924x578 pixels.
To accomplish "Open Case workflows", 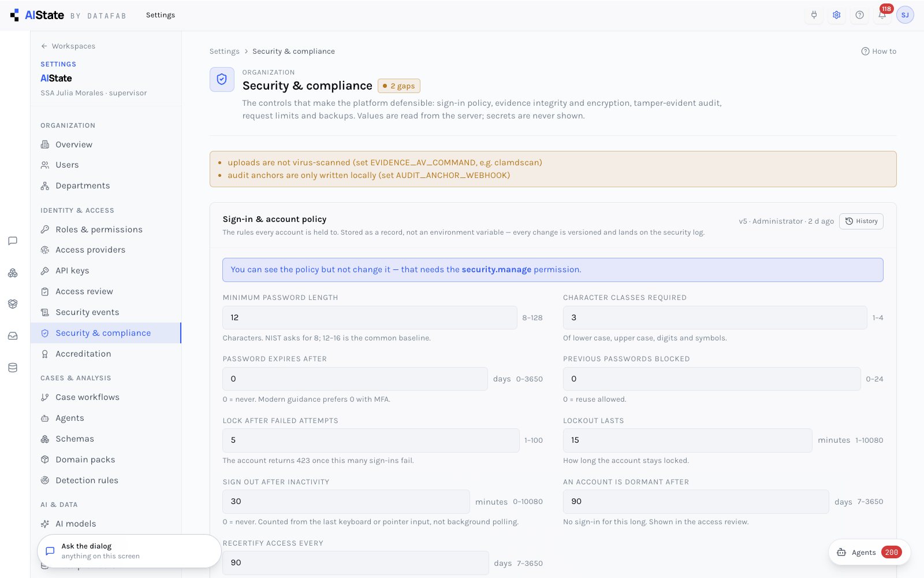I will [106, 397].
